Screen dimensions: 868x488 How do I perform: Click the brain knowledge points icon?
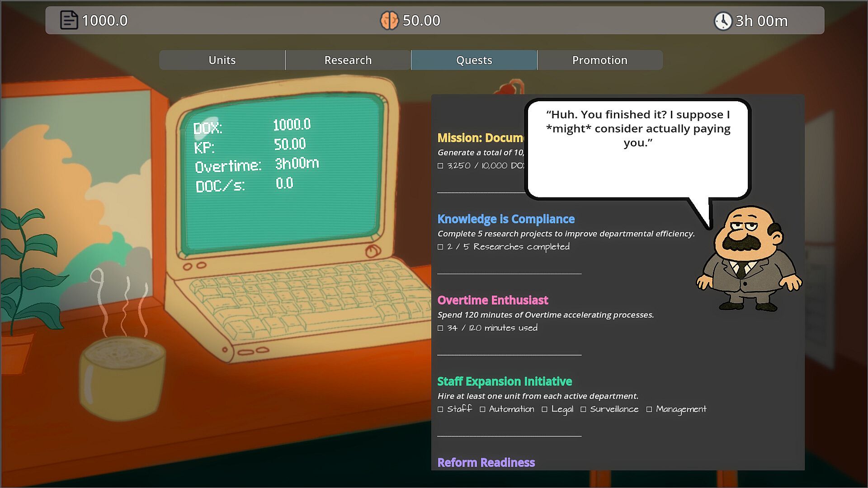pos(389,20)
